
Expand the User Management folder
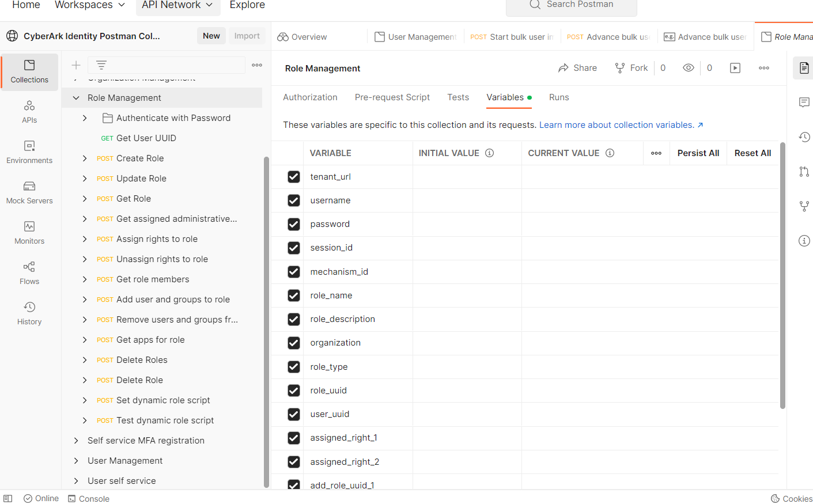coord(76,461)
